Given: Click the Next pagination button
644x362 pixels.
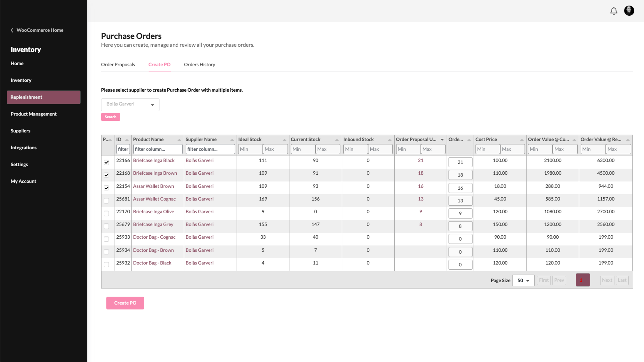Looking at the screenshot, I should click(x=607, y=280).
